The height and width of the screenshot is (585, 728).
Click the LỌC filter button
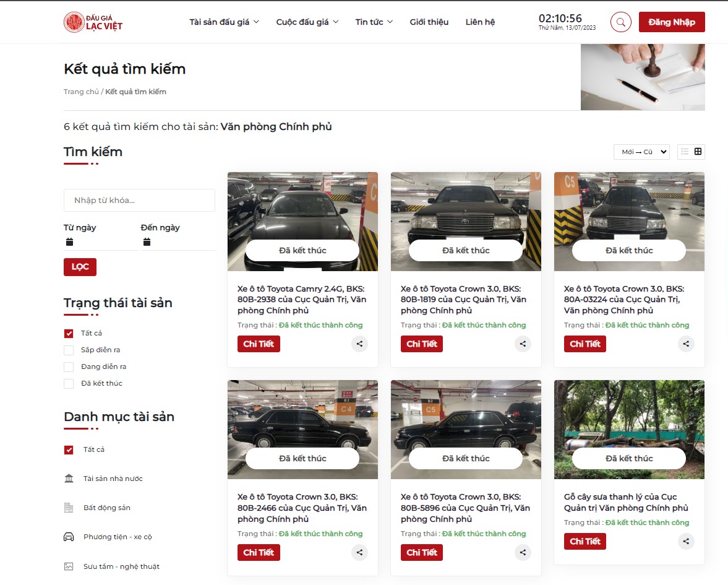click(x=80, y=267)
